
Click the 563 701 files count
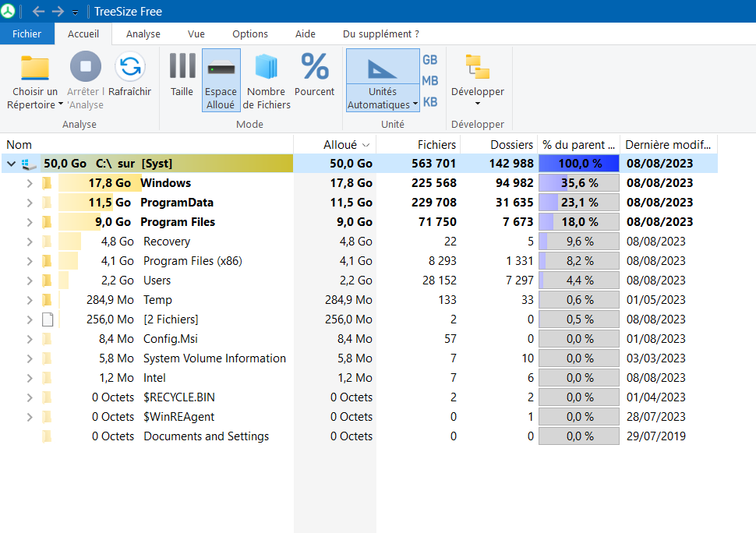tap(433, 164)
